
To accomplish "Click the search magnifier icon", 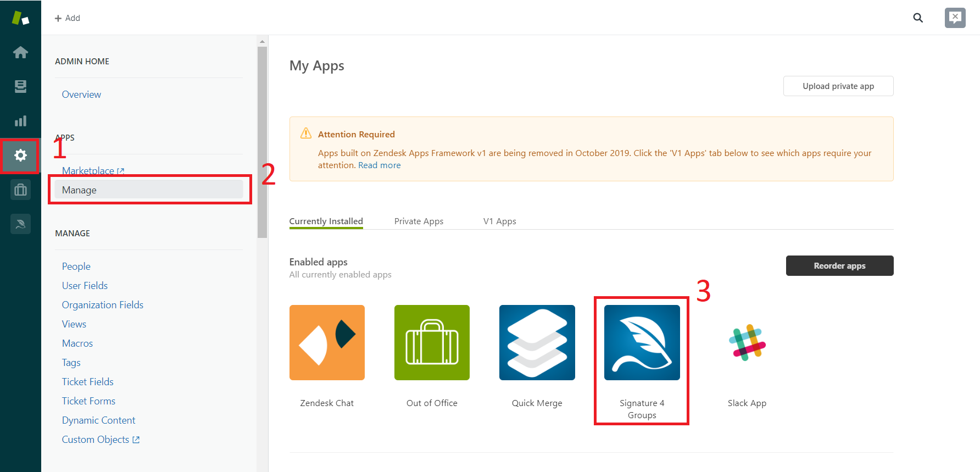I will 918,18.
